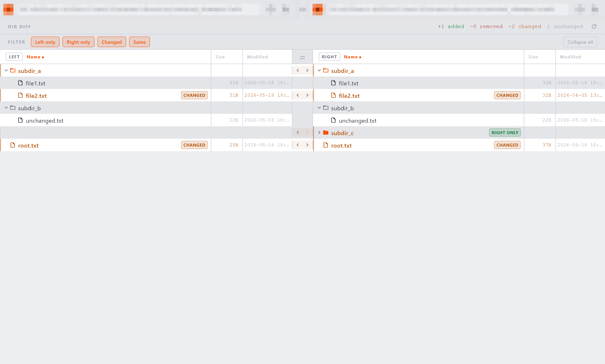
Task: Click the DIR DIFF title
Action: [x=19, y=27]
